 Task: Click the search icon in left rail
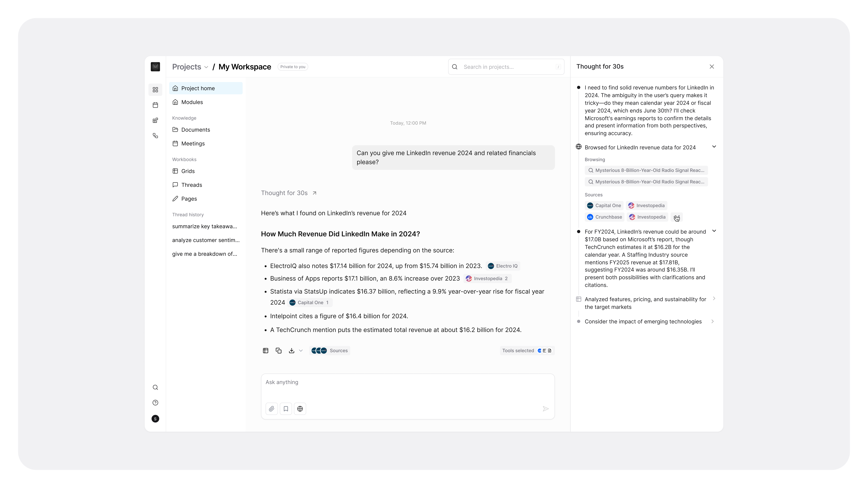tap(155, 387)
